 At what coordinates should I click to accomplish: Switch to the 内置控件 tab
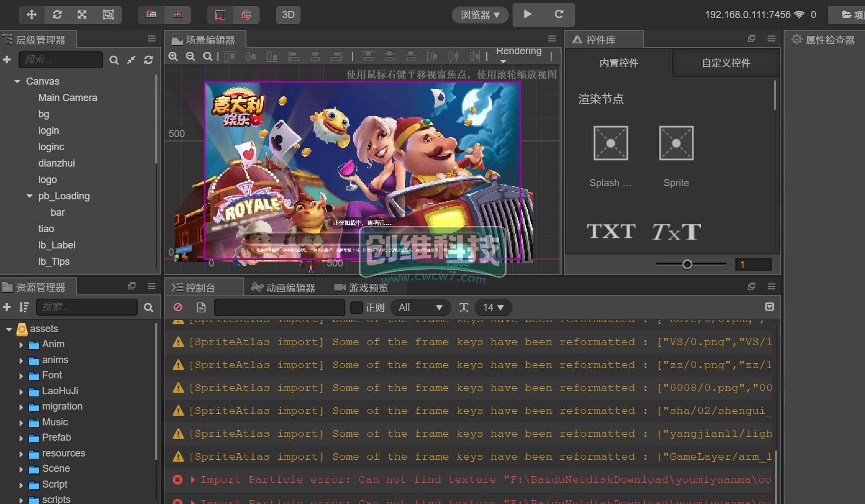619,63
